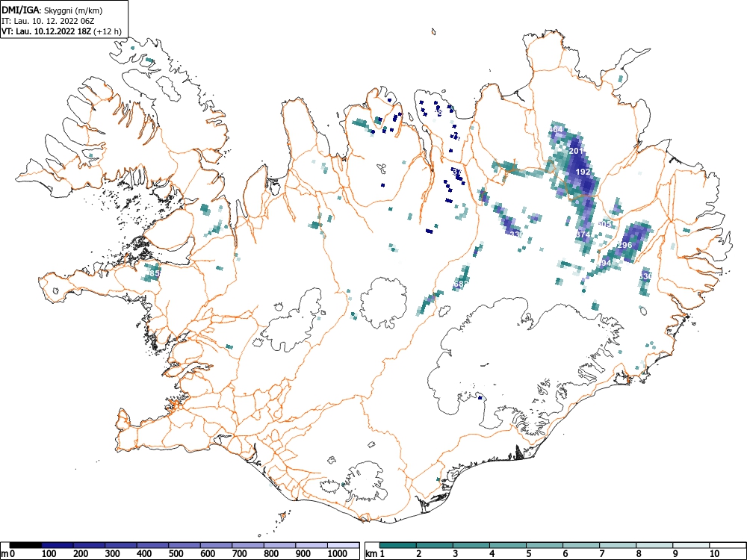Click the '800' label on the metre legend
The height and width of the screenshot is (560, 747).
pos(272,554)
